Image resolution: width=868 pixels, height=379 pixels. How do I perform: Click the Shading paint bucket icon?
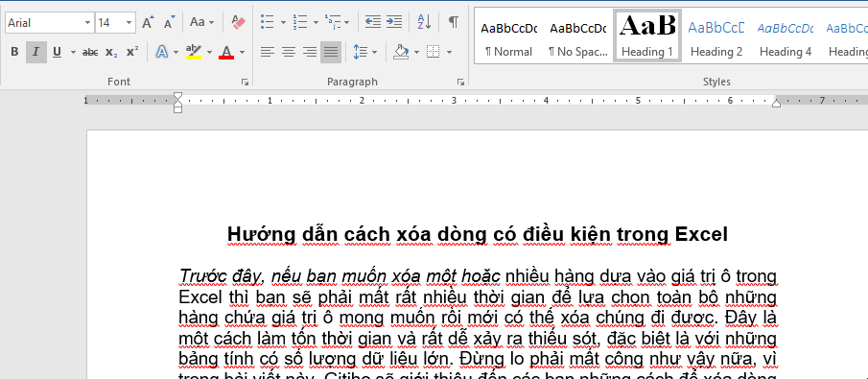[x=401, y=52]
